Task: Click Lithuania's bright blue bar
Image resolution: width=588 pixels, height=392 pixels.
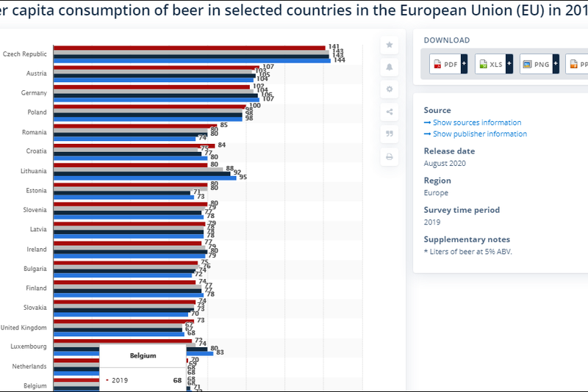Action: [x=146, y=177]
